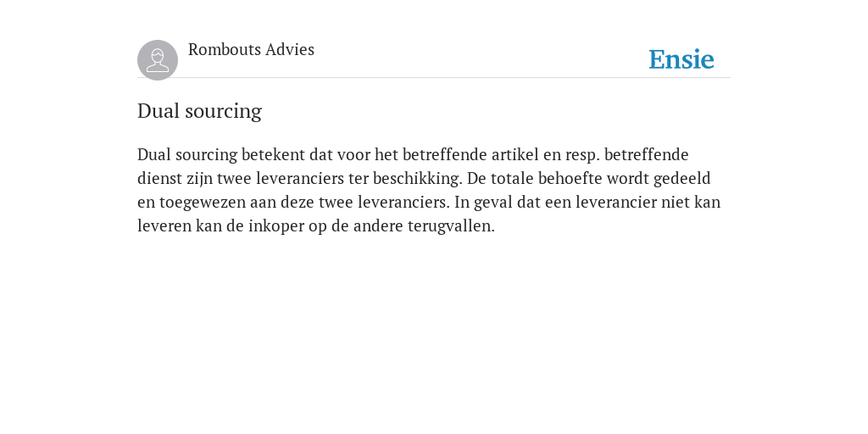
Task: Click the blue Ensie logo
Action: pyautogui.click(x=682, y=60)
